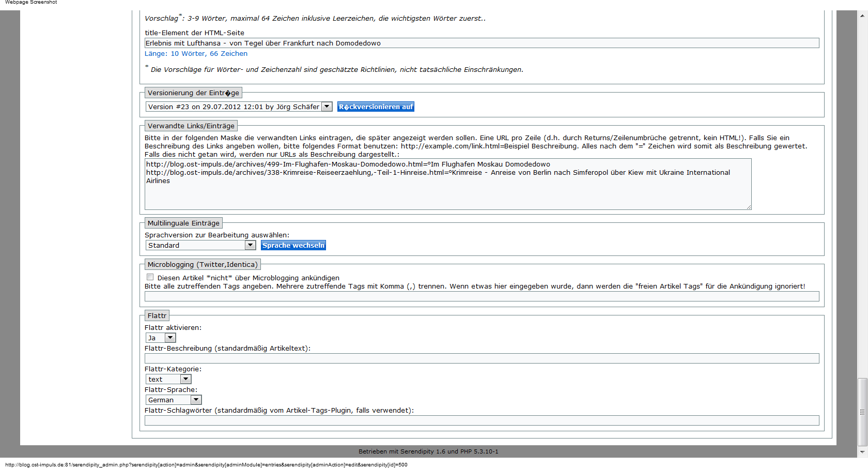Image resolution: width=868 pixels, height=468 pixels.
Task: Click the scrollbar up arrow
Action: coord(862,16)
